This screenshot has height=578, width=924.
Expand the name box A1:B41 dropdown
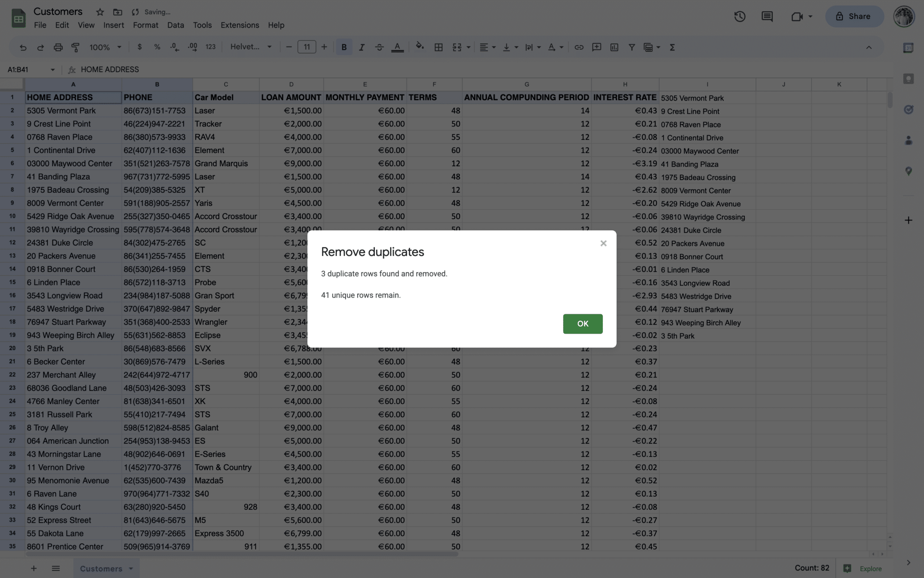pos(52,70)
